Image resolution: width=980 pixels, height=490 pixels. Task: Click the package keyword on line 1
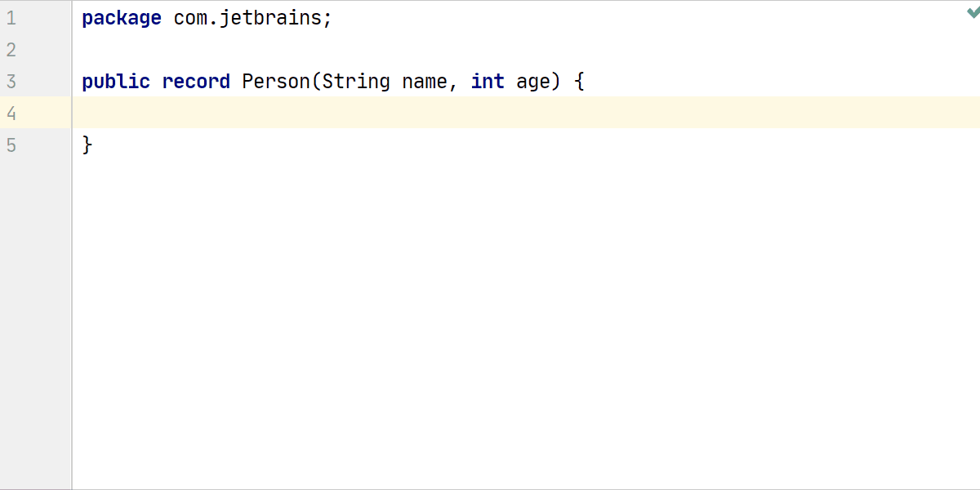121,17
